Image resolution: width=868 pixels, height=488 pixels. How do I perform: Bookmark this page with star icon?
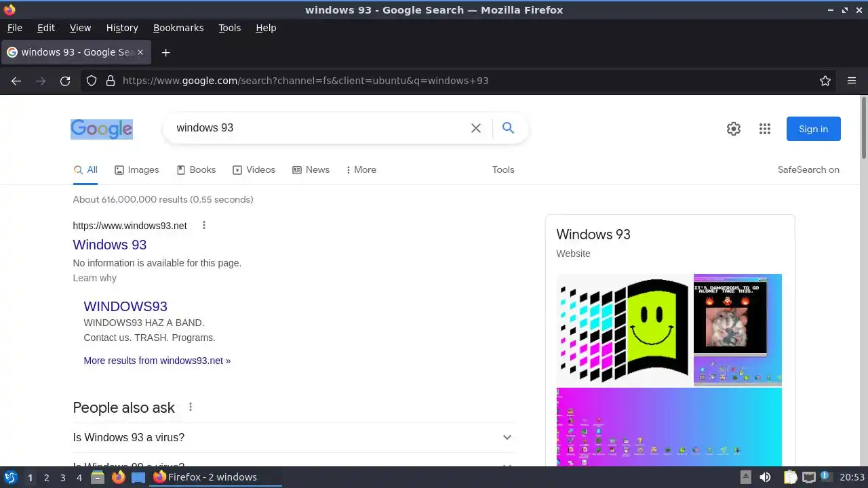(x=825, y=81)
